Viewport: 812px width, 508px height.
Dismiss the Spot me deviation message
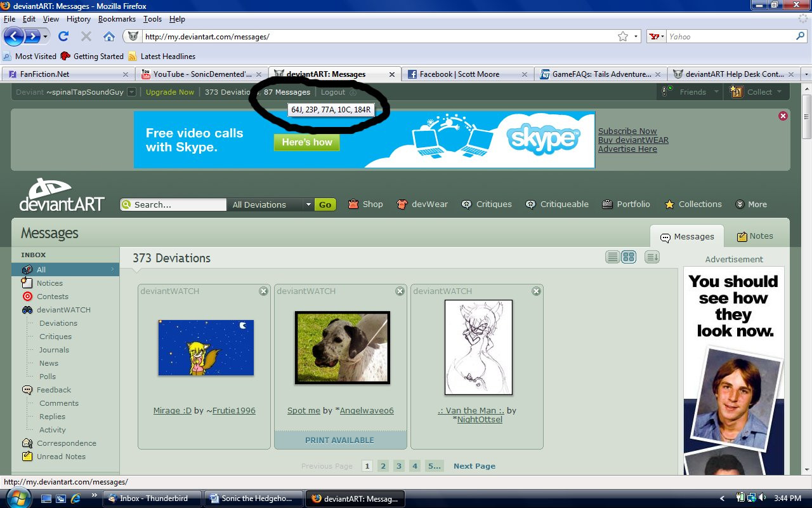pyautogui.click(x=400, y=291)
